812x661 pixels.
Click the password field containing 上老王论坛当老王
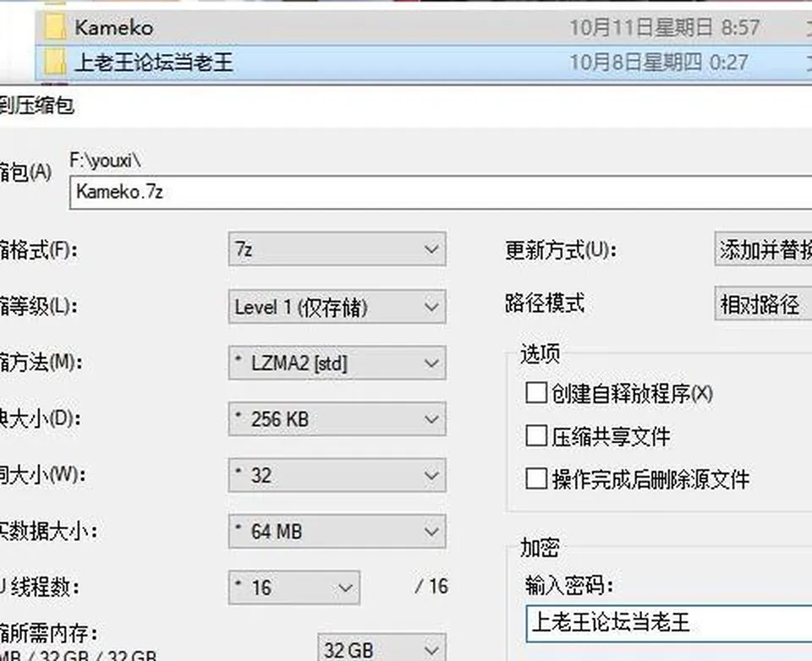(x=669, y=623)
